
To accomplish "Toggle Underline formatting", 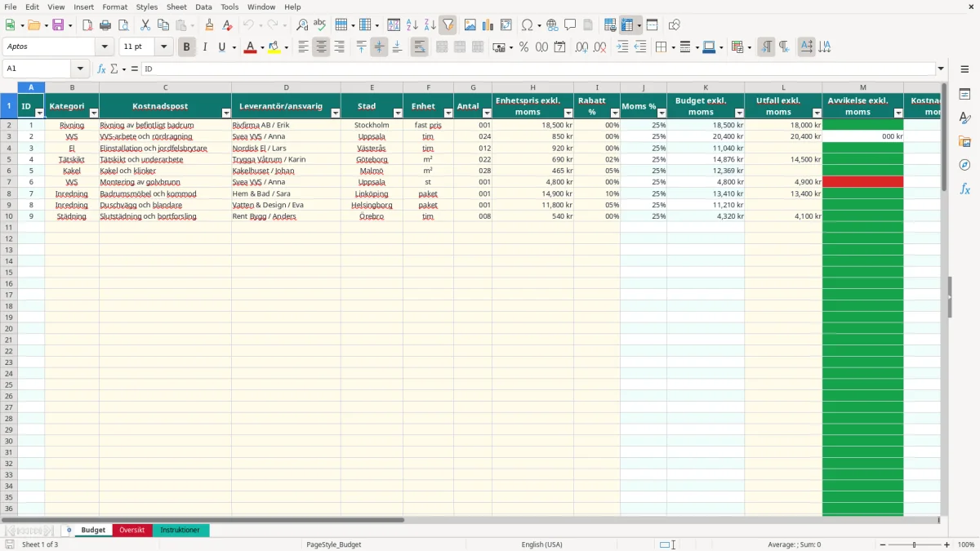I will click(x=221, y=47).
